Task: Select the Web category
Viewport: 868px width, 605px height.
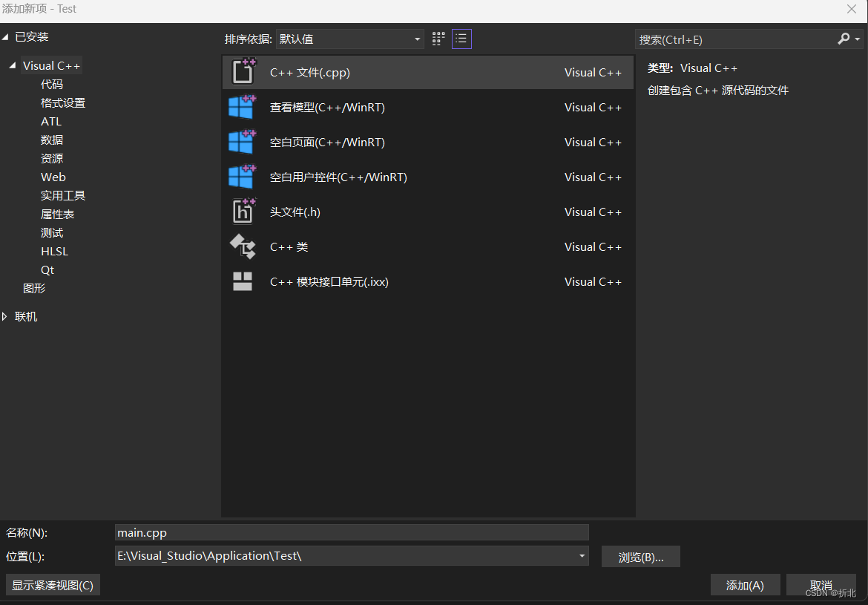Action: point(53,177)
